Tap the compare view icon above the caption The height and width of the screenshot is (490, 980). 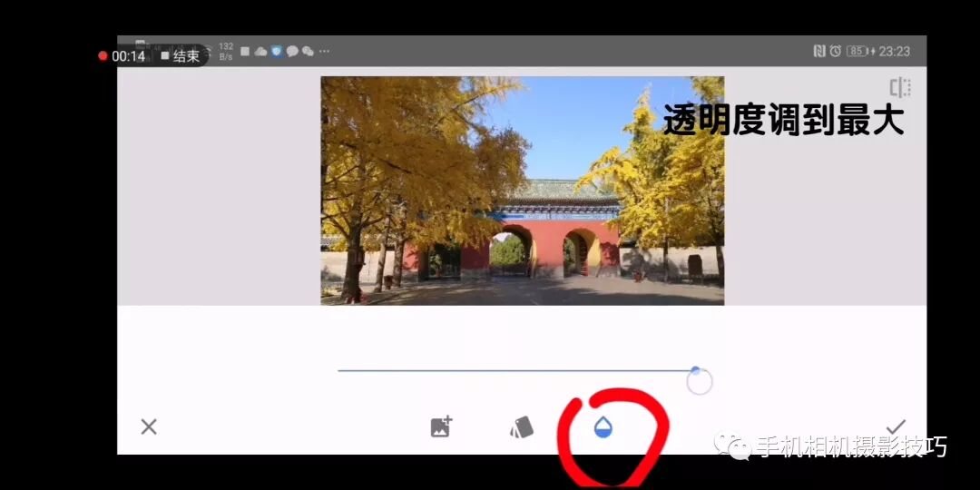[900, 88]
